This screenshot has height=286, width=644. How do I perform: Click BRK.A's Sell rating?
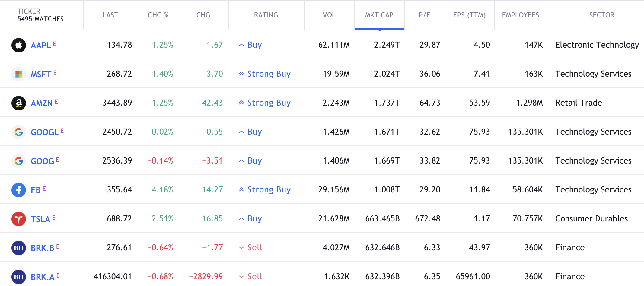pos(250,277)
